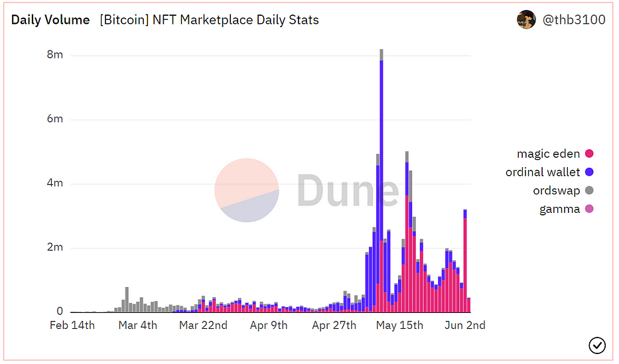Screen dimensions: 619x364
Task: Click the tallest bar above 8m
Action: coord(381,180)
